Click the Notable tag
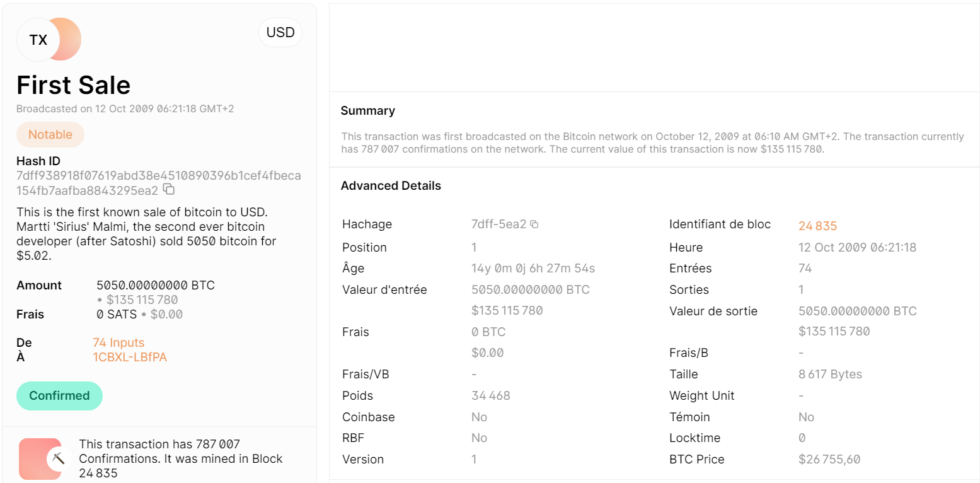This screenshot has width=980, height=483. pyautogui.click(x=50, y=134)
